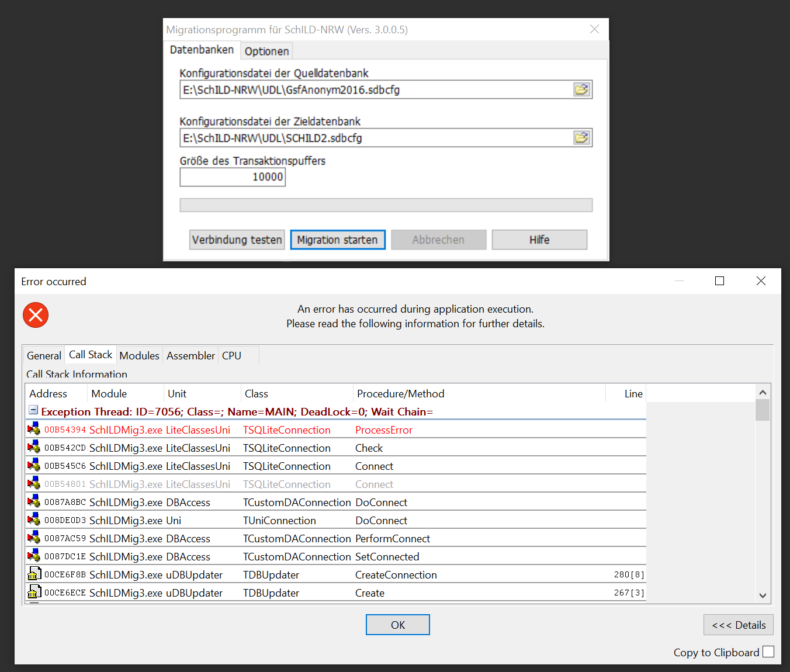Image resolution: width=790 pixels, height=672 pixels.
Task: Open the Modules tab
Action: pyautogui.click(x=139, y=356)
